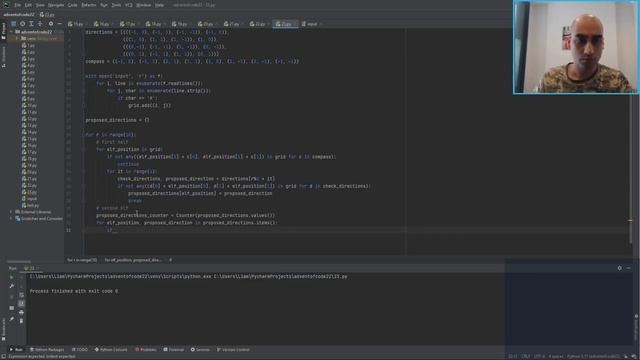Select test.py in project tree

pos(31,205)
